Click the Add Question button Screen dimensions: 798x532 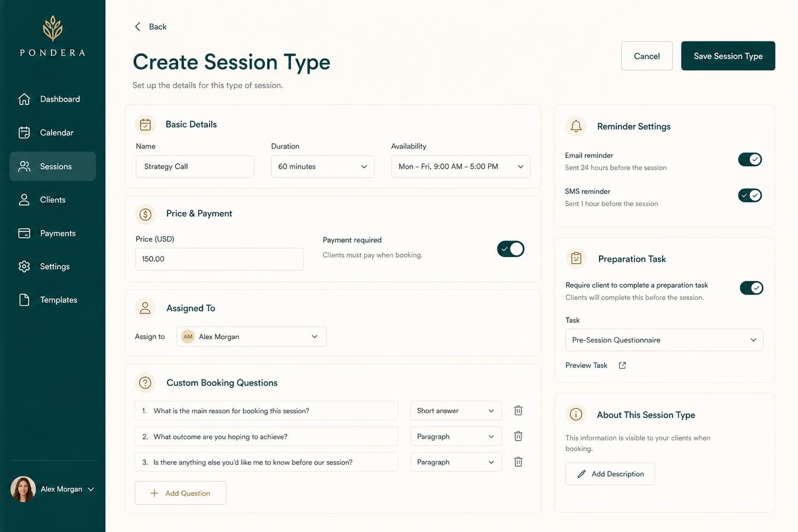[180, 493]
